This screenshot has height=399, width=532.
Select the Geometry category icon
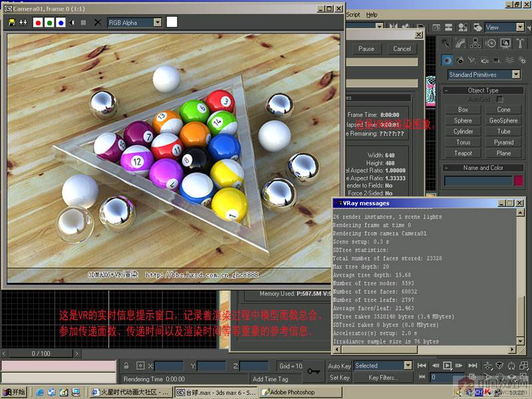point(447,61)
